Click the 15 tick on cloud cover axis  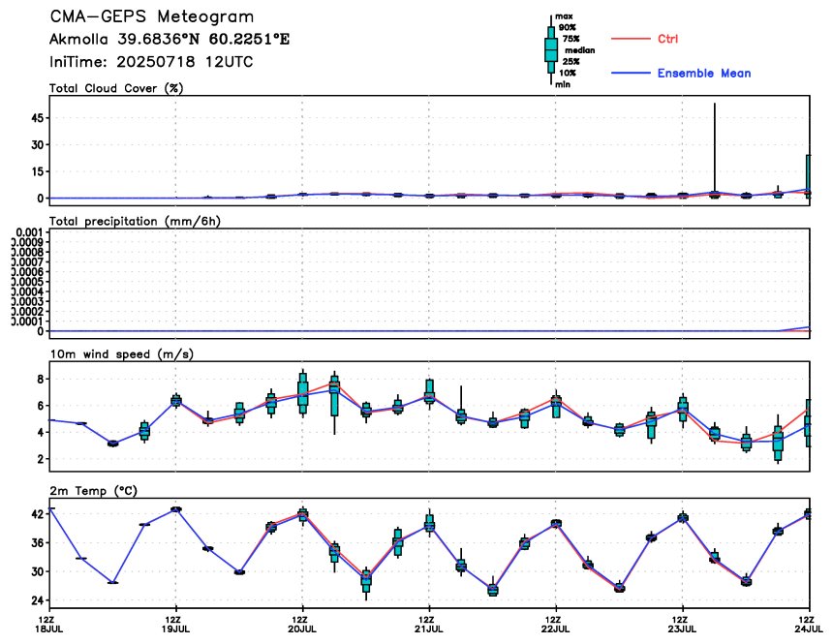[x=37, y=171]
